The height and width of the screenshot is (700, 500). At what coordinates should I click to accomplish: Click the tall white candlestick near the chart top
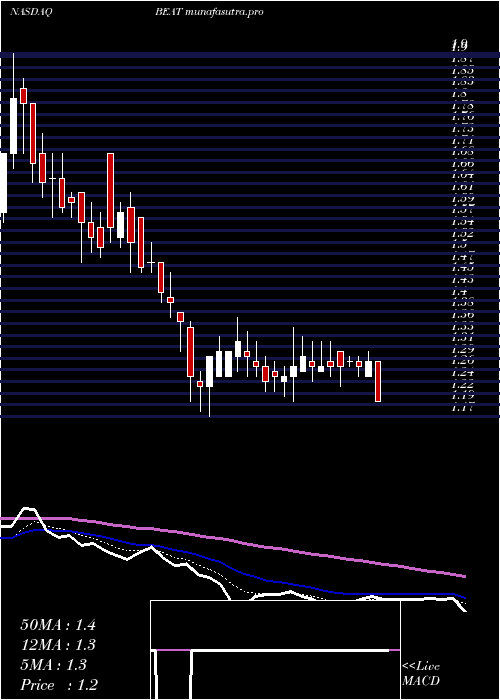point(13,126)
